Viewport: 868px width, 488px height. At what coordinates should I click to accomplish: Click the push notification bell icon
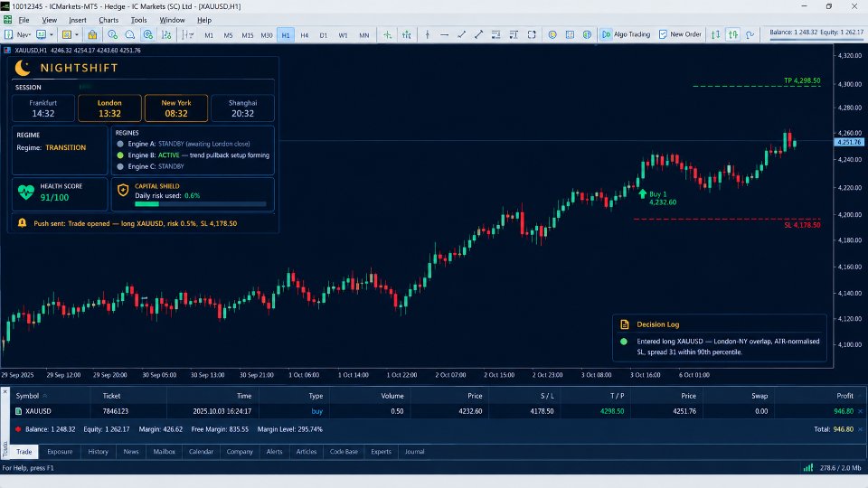point(22,223)
